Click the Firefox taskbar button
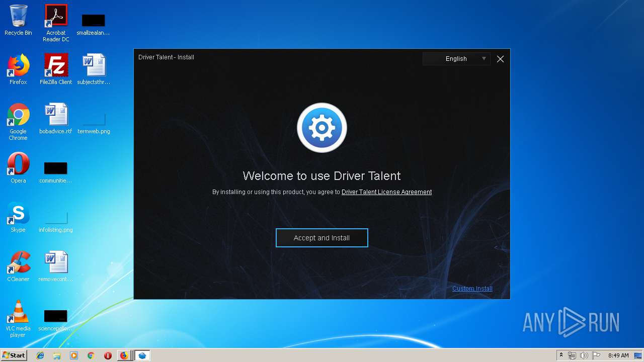The width and height of the screenshot is (644, 362). pyautogui.click(x=124, y=355)
